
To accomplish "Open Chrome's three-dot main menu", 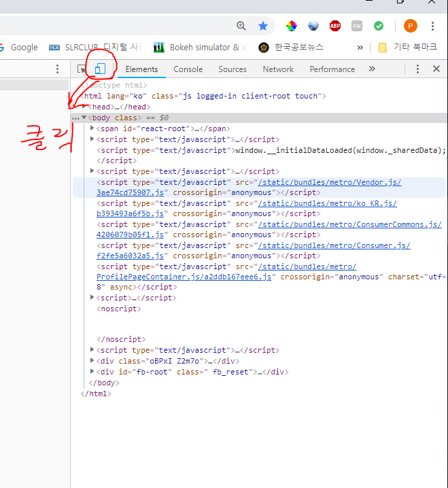I will pos(432,26).
